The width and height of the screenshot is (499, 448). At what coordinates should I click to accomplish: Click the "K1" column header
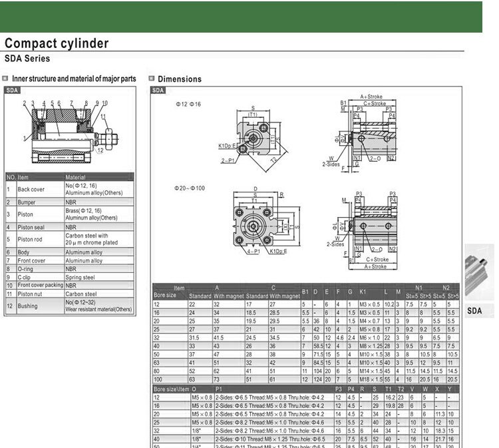363,292
